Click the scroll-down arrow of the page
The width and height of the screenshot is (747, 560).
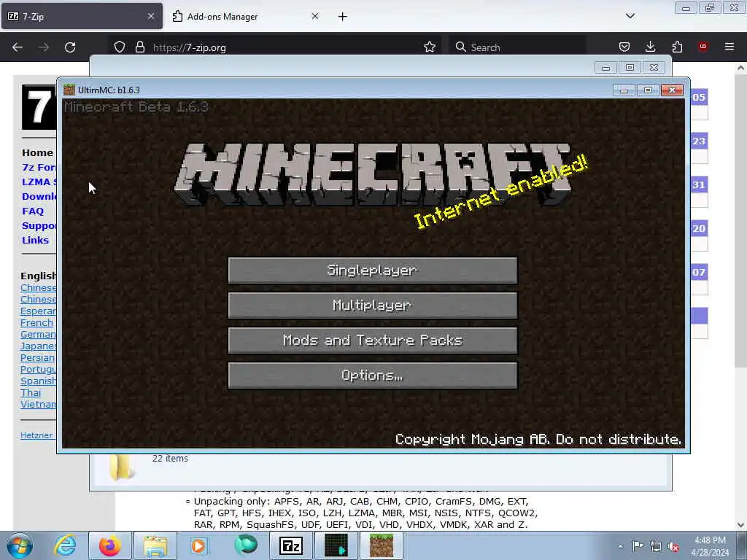741,525
